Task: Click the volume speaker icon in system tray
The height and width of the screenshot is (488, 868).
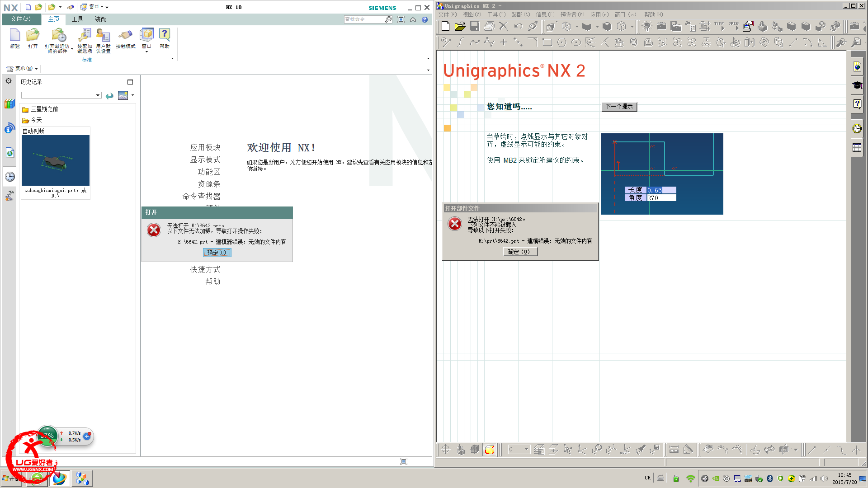Action: point(824,479)
